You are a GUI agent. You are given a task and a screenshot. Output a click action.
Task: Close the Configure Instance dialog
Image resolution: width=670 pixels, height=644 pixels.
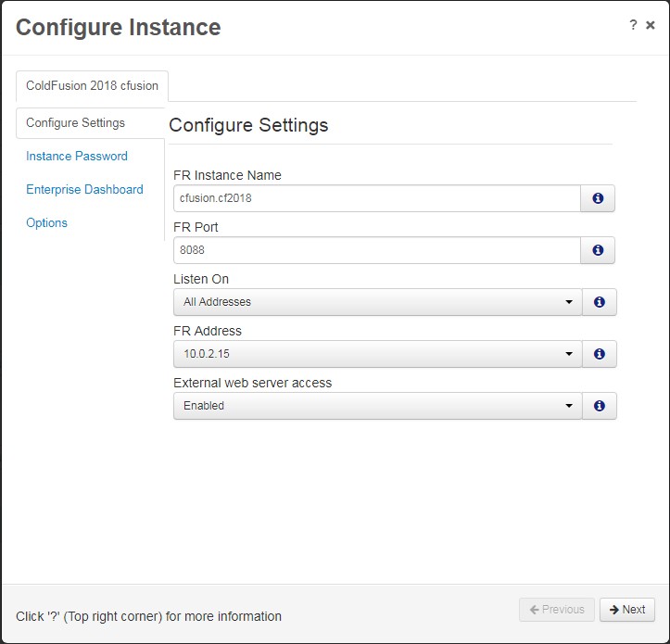point(651,25)
